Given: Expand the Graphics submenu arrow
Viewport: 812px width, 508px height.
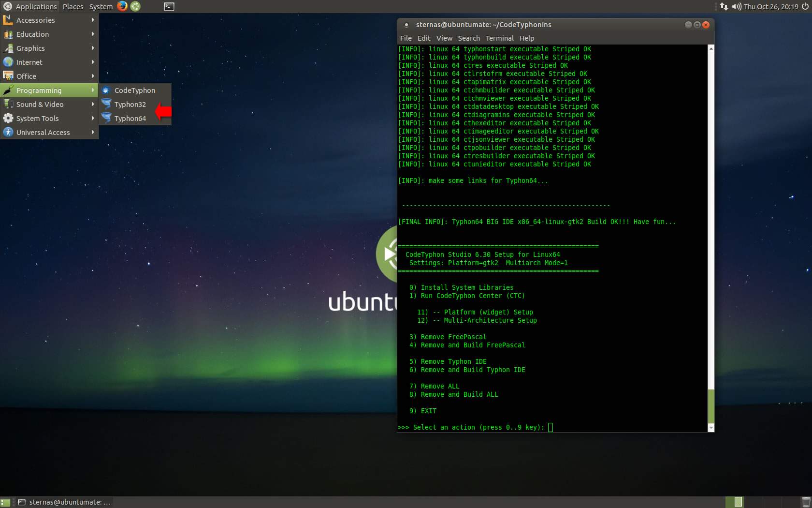Looking at the screenshot, I should [x=93, y=48].
